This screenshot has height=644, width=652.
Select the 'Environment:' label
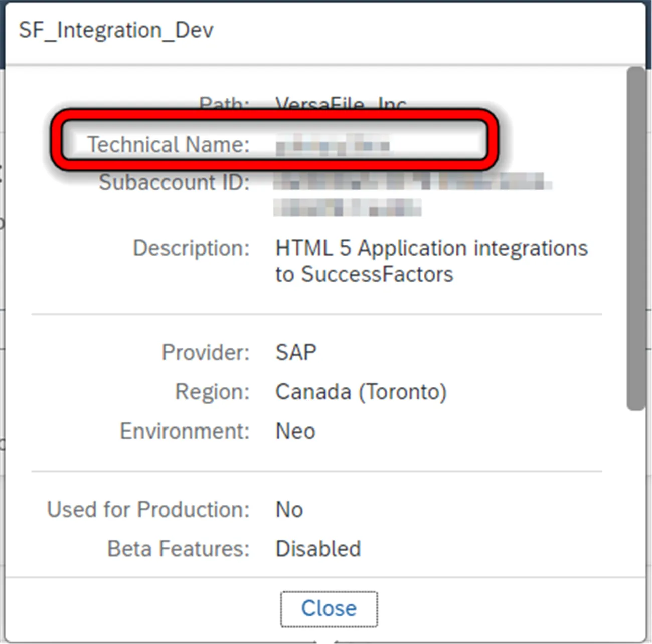(185, 431)
